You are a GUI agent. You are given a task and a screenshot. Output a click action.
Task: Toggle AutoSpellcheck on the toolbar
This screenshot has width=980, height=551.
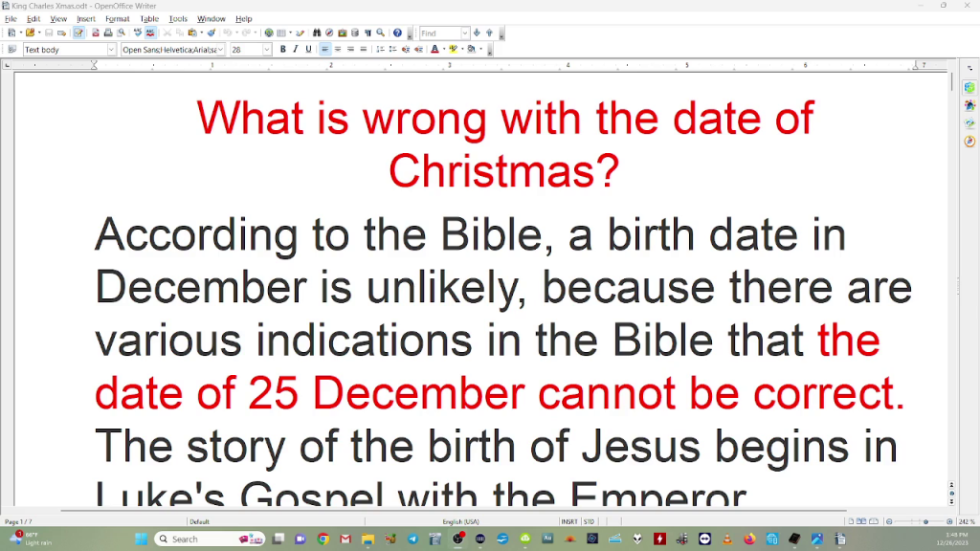coord(150,33)
